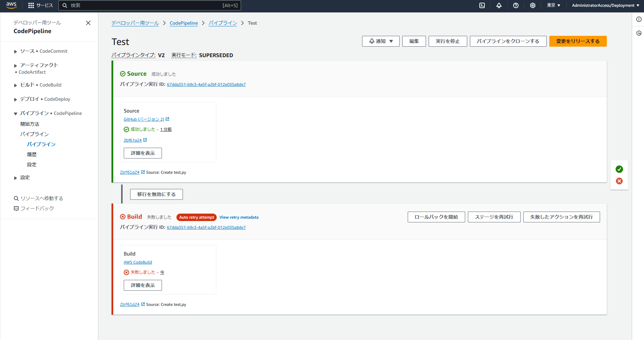Image resolution: width=644 pixels, height=340 pixels.
Task: Close the CodePipeline side navigation
Action: tap(88, 23)
